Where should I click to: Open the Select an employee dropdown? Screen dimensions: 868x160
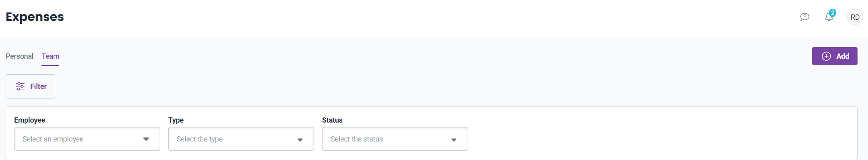pyautogui.click(x=87, y=139)
